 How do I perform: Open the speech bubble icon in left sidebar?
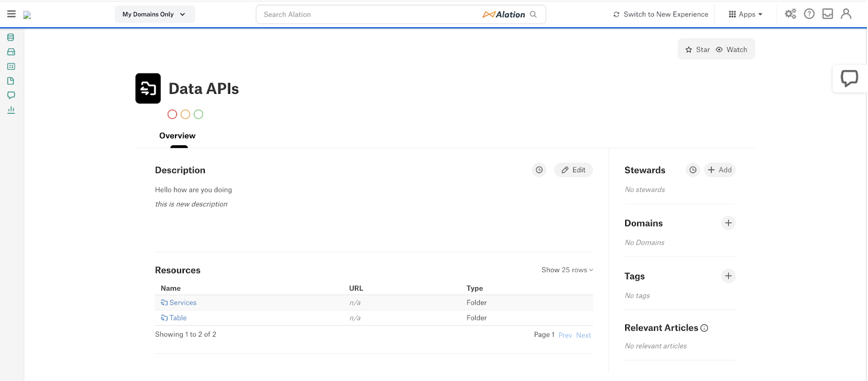click(11, 95)
